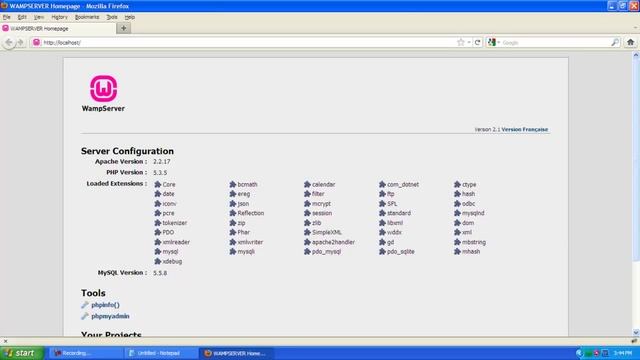Open the Firefox home page icon
640x360 pixels.
[630, 42]
